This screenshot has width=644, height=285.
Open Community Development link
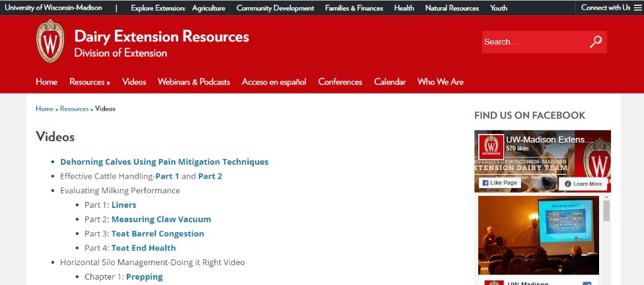275,8
